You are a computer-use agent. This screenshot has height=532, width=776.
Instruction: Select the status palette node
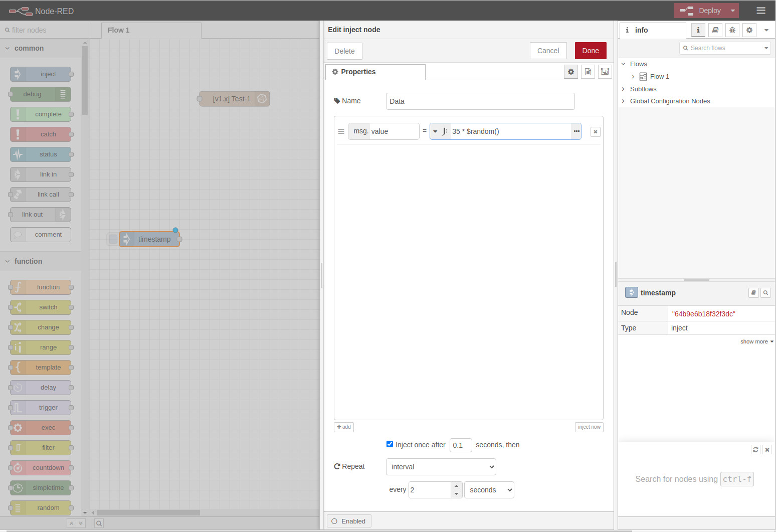click(41, 154)
